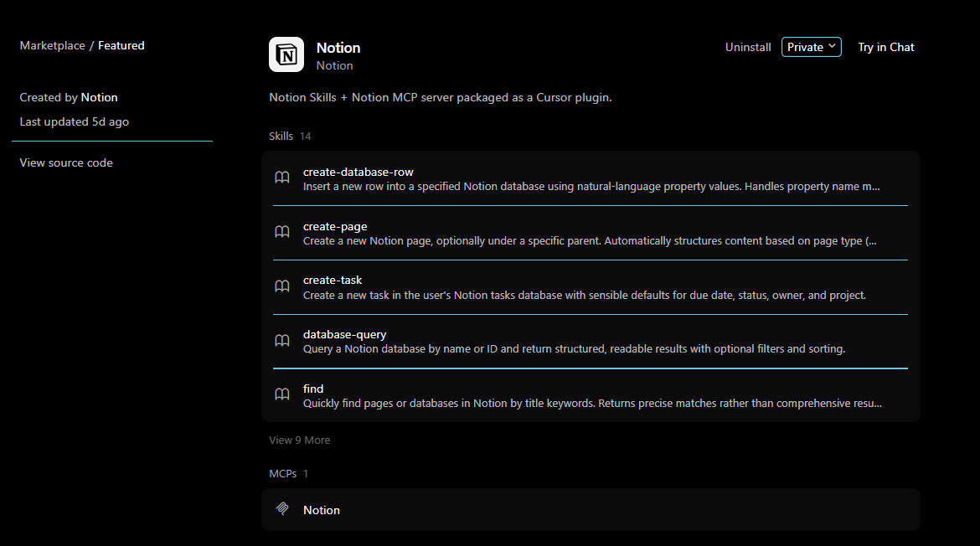Click the plugin description about Cursor plugin
The width and height of the screenshot is (980, 546).
441,97
